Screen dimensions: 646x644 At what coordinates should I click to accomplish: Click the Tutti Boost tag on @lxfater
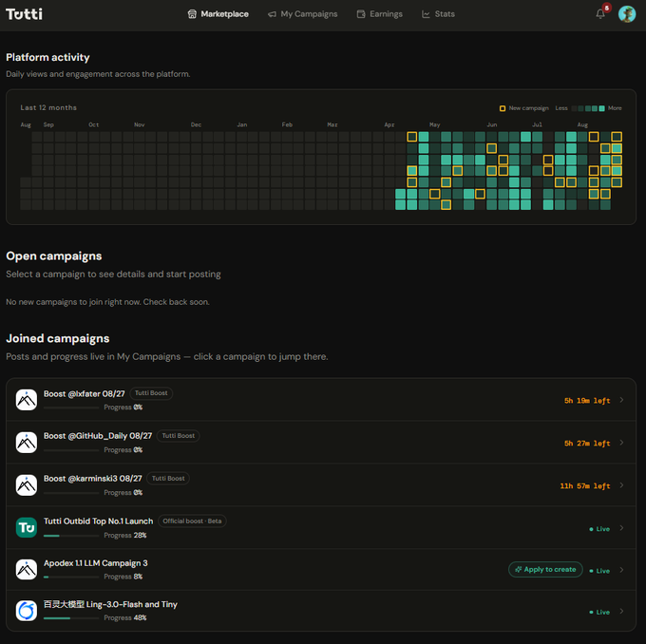(151, 393)
